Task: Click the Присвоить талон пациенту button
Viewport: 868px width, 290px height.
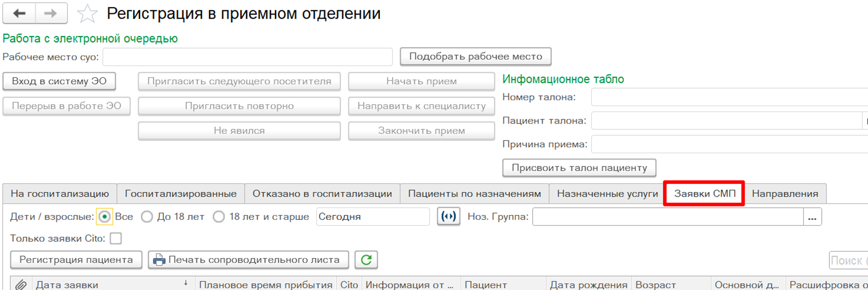Action: pos(579,168)
